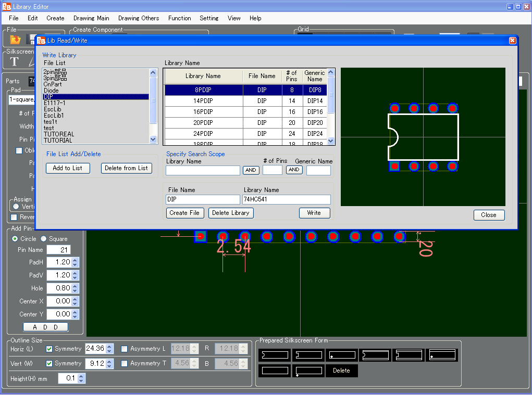Open the View menu

coord(234,18)
